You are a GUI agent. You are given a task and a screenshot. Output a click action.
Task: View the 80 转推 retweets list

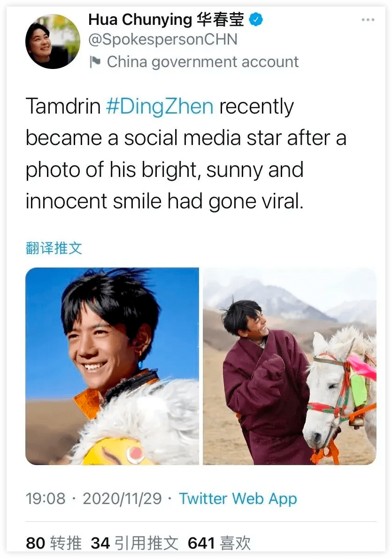tap(54, 543)
